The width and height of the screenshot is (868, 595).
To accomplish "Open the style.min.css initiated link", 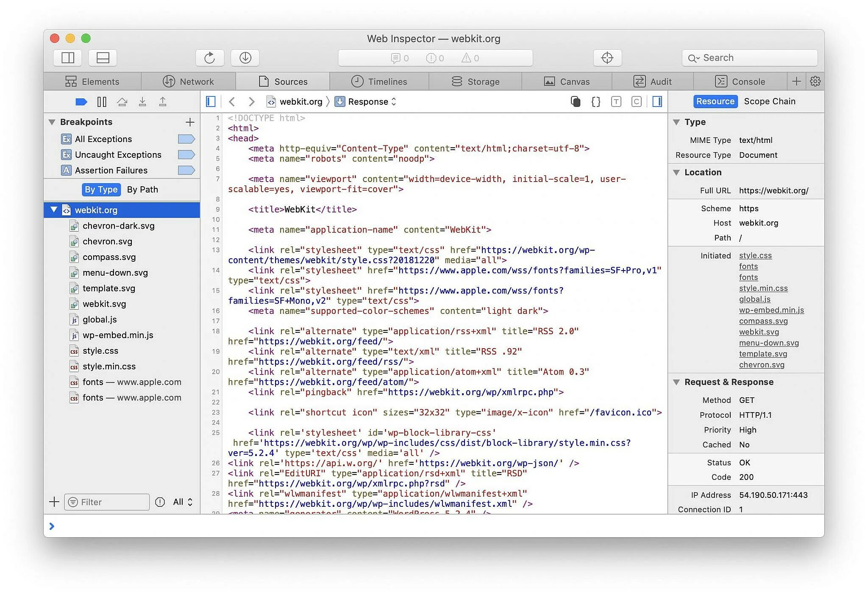I will pyautogui.click(x=763, y=288).
